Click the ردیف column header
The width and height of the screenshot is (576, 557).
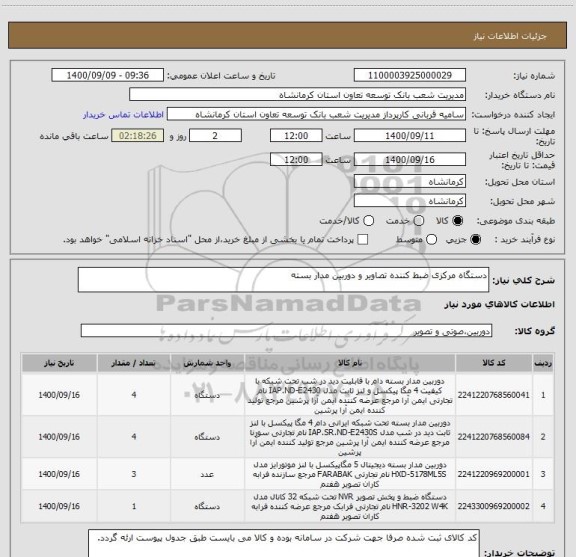coord(543,363)
